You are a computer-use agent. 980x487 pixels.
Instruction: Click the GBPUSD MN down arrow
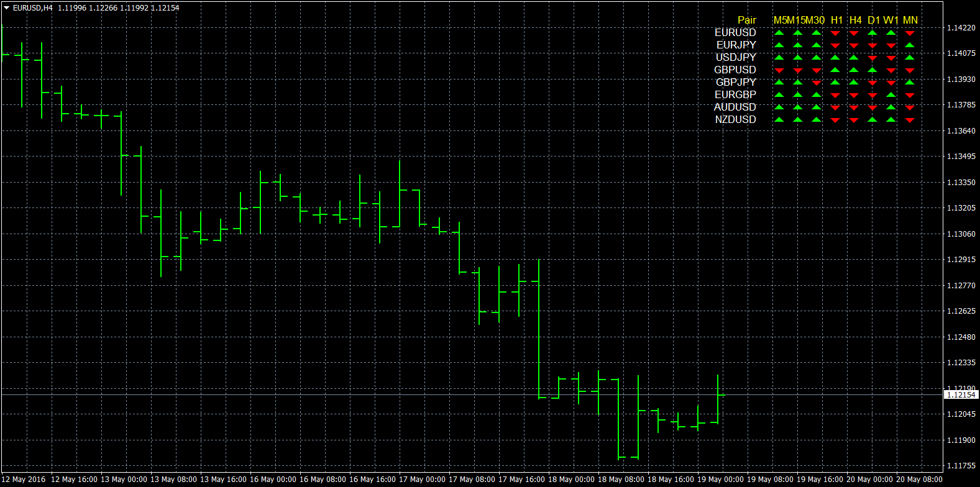[910, 70]
